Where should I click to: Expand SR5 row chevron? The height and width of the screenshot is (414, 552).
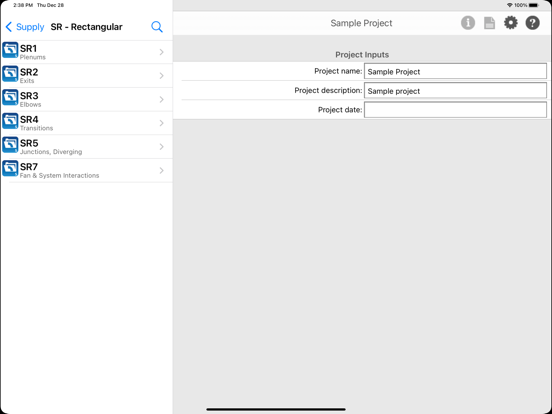tap(162, 147)
